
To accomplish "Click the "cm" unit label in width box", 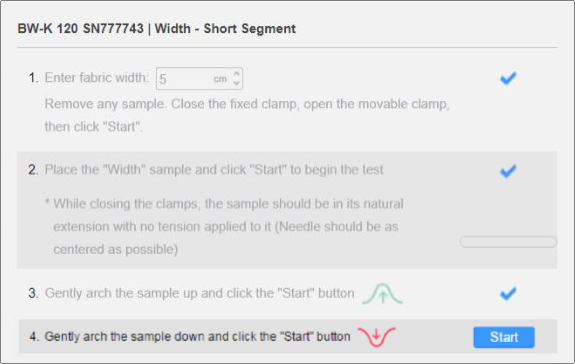I will click(220, 79).
